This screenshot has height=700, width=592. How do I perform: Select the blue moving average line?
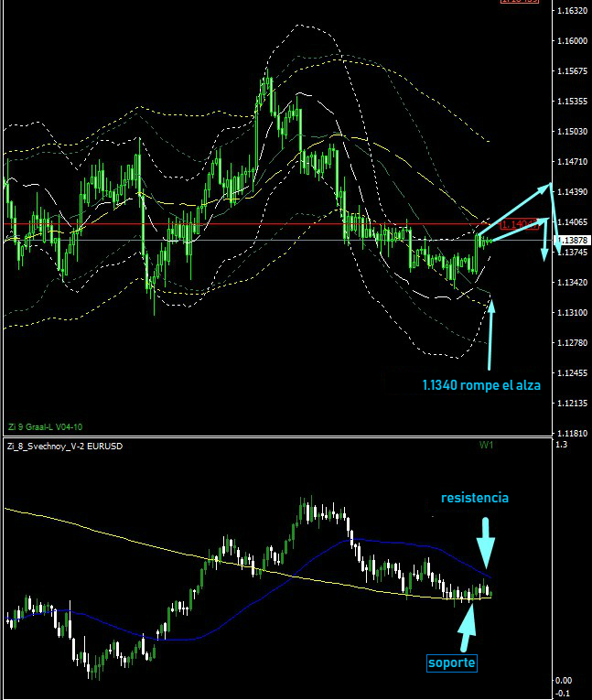(274, 587)
